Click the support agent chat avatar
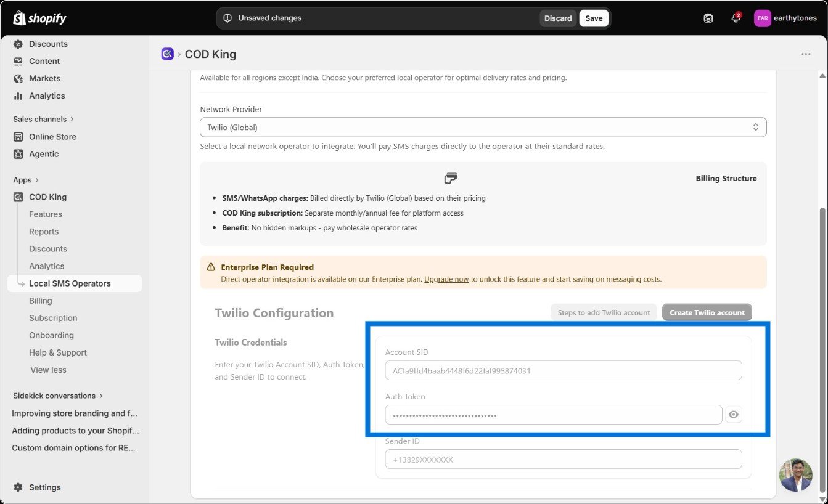828x504 pixels. (x=796, y=475)
